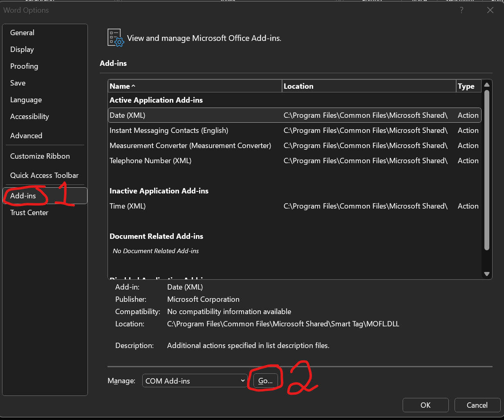Open the Advanced options category

tap(26, 136)
